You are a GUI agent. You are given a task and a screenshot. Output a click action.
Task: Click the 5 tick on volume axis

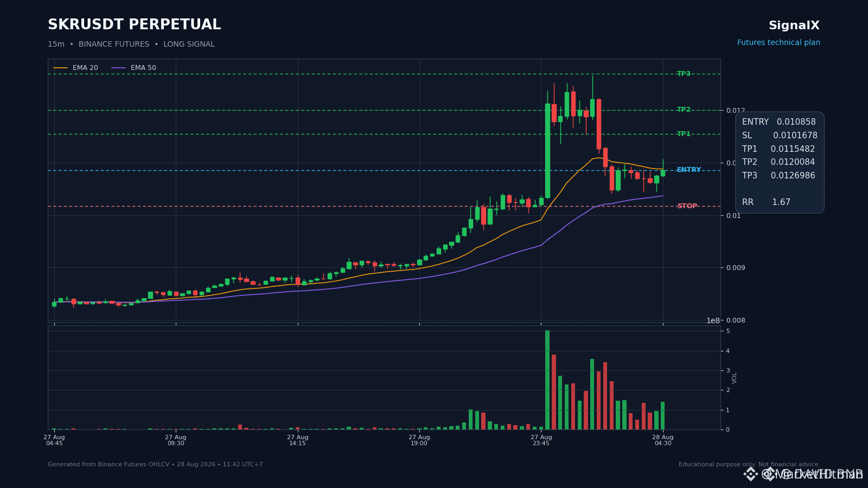click(x=728, y=331)
